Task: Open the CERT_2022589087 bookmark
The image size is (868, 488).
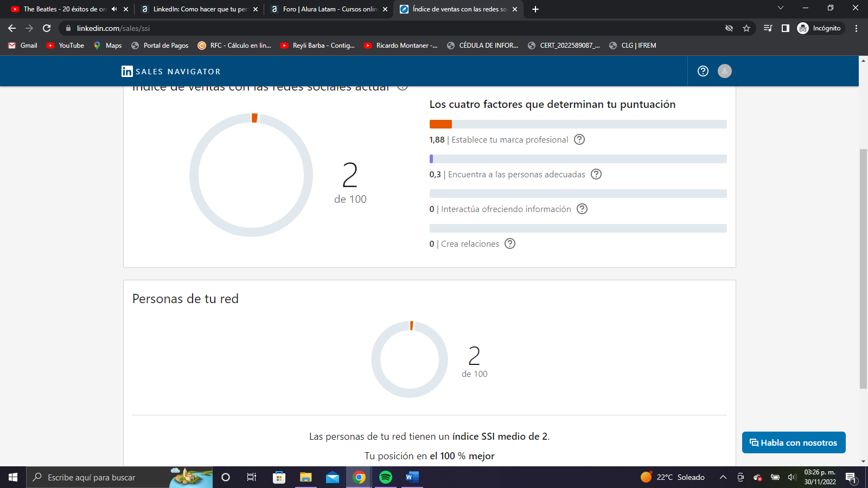Action: click(x=564, y=46)
